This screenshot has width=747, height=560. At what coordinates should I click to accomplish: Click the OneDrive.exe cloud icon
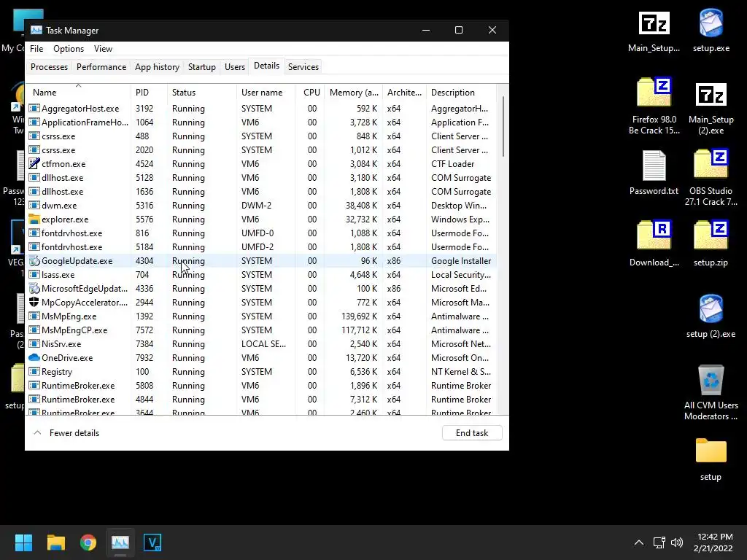point(34,357)
